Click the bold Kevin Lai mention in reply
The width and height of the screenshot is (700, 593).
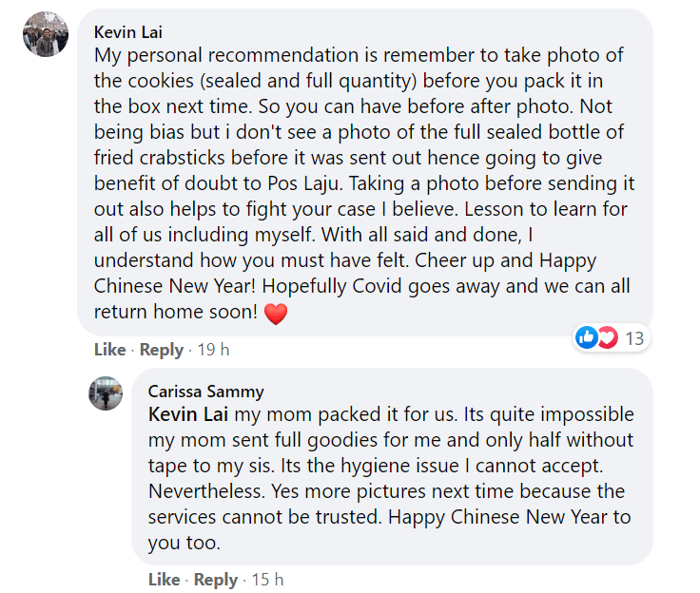click(188, 414)
